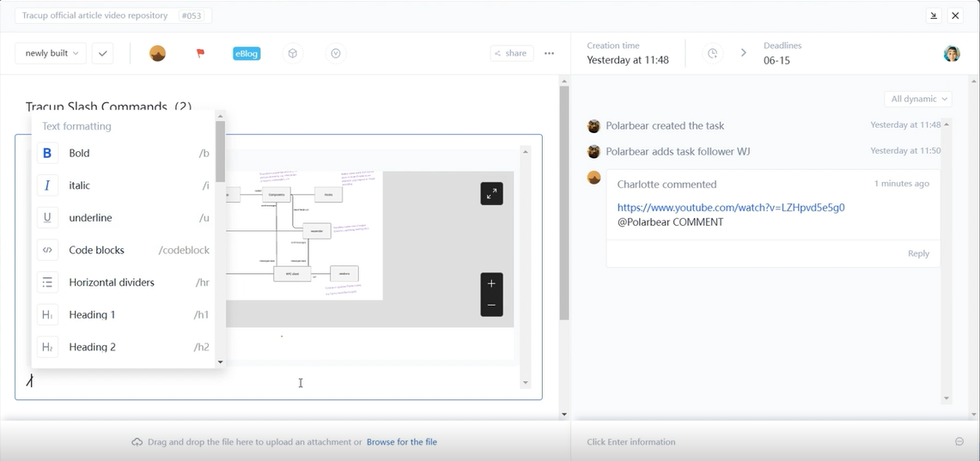This screenshot has height=461, width=980.
Task: Click the circular version icon in toolbar
Action: tap(336, 53)
